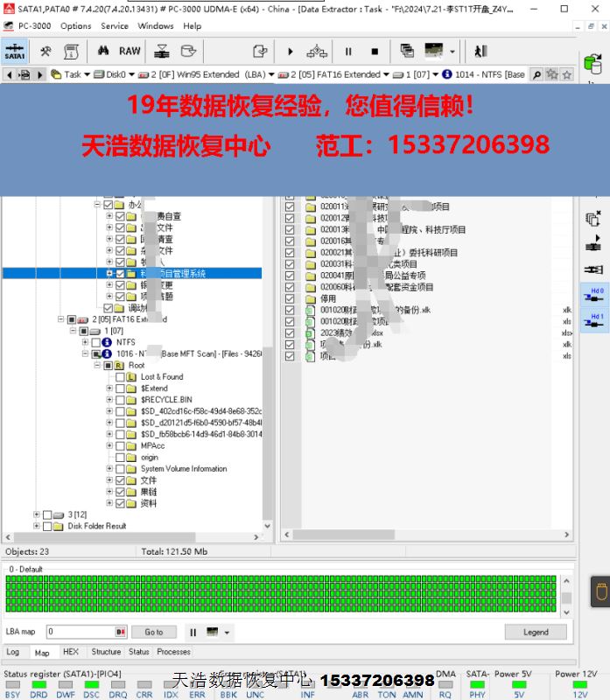Check the Lost & Found folder checkbox
This screenshot has height=700, width=610.
(x=119, y=377)
